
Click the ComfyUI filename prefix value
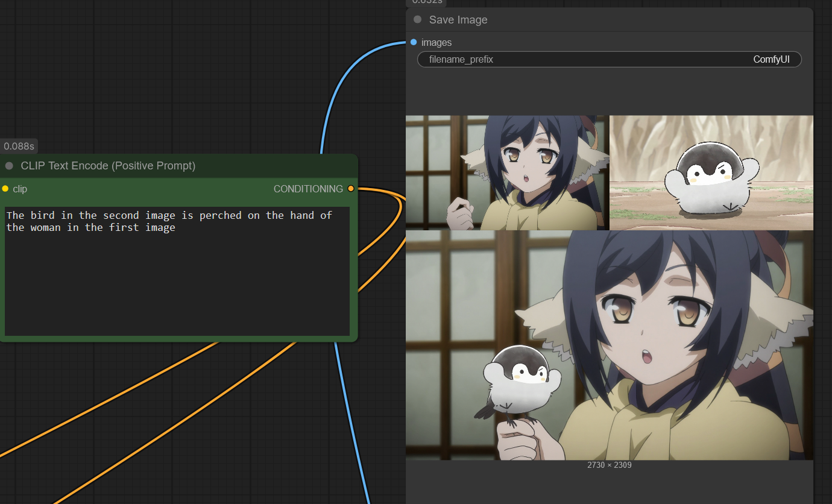tap(771, 59)
